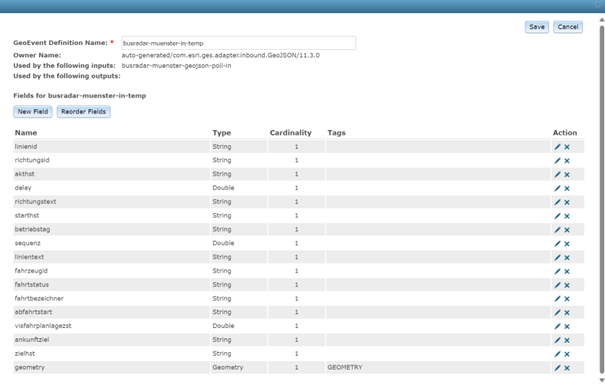Select the 'fahrzeugid' name cell
The height and width of the screenshot is (384, 605).
tap(112, 271)
